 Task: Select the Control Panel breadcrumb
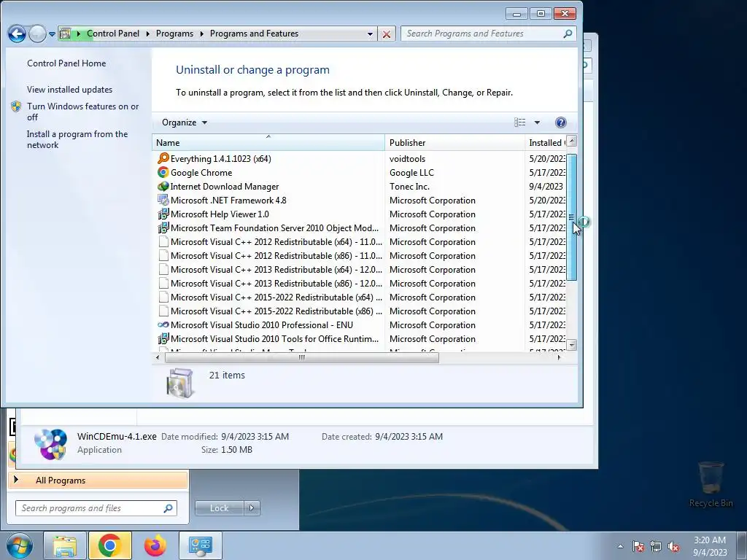(113, 34)
